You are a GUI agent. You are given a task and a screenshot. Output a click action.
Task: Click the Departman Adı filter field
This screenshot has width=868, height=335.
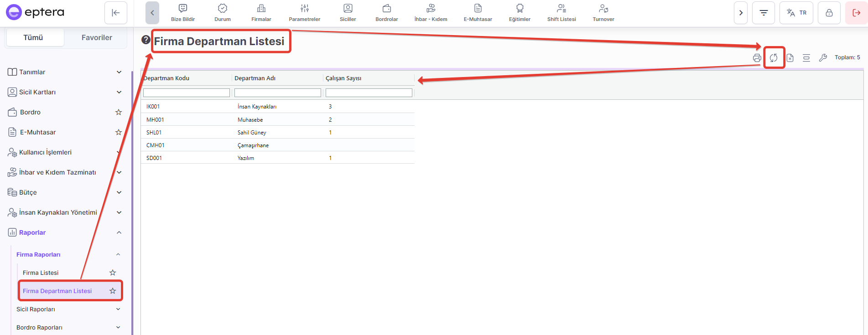277,93
